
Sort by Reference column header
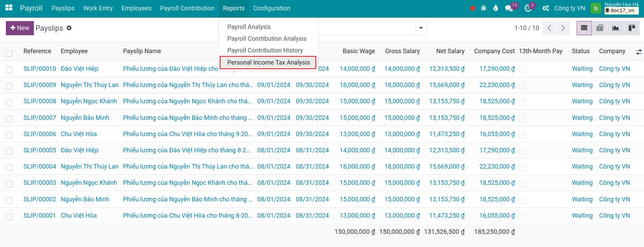(x=37, y=51)
